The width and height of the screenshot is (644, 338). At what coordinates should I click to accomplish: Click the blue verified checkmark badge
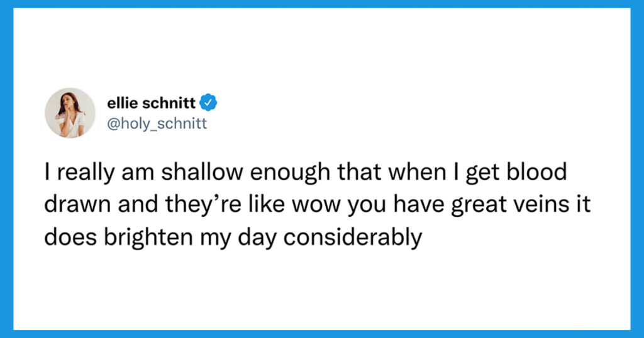point(208,102)
